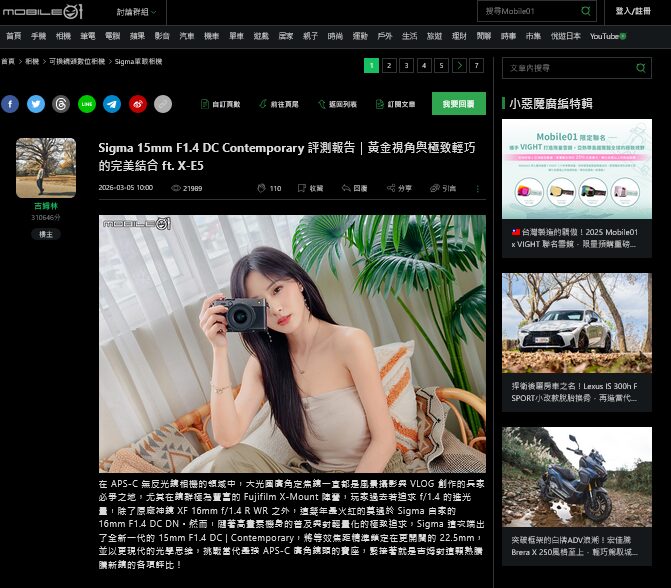Share the post to Threads
Screen dimensions: 671x588
pos(61,104)
